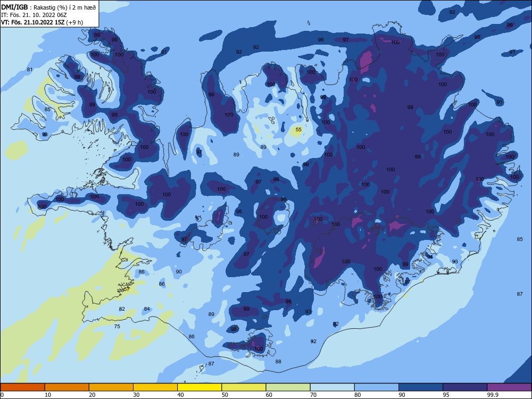
Task: Click the '94' humidity value on the map
Action: pyautogui.click(x=430, y=257)
